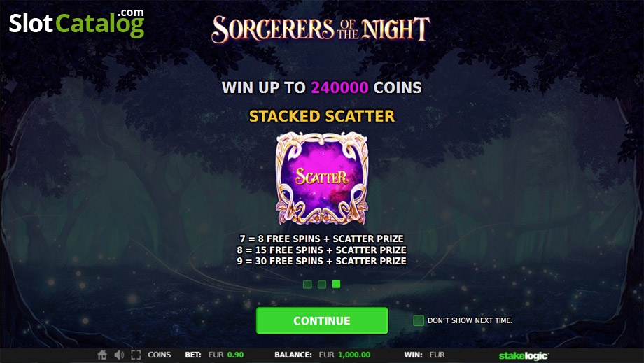Select the second intro page dot

[x=322, y=284]
